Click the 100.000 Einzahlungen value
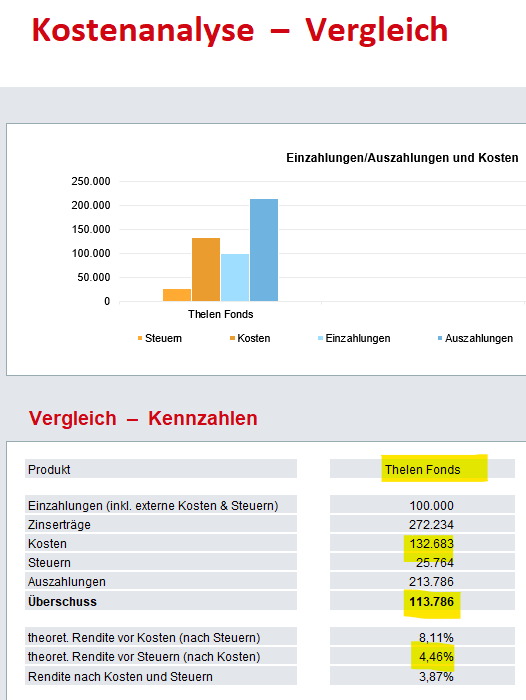The height and width of the screenshot is (700, 526). [x=431, y=506]
